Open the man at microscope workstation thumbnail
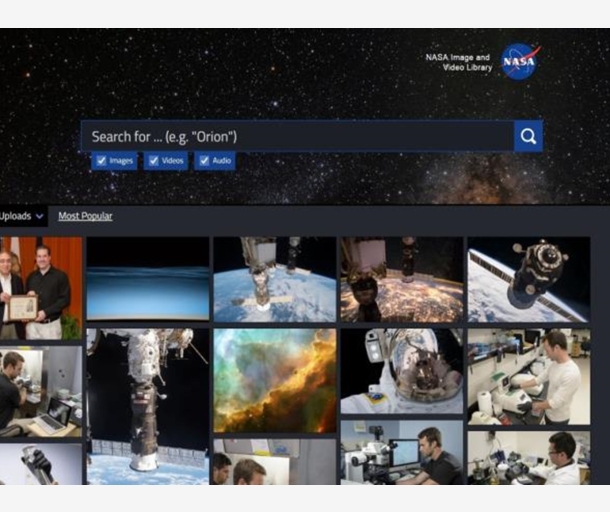 [x=401, y=453]
